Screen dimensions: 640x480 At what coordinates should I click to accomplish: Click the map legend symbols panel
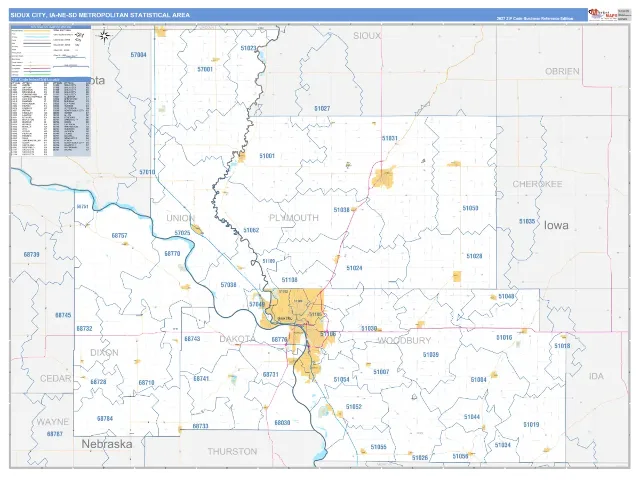pyautogui.click(x=51, y=51)
